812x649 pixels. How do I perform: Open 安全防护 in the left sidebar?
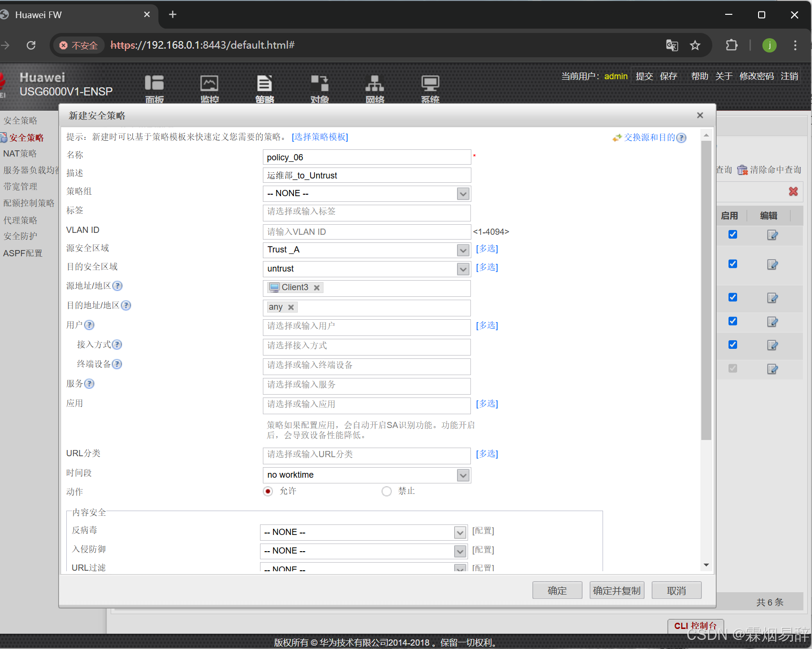click(x=21, y=236)
